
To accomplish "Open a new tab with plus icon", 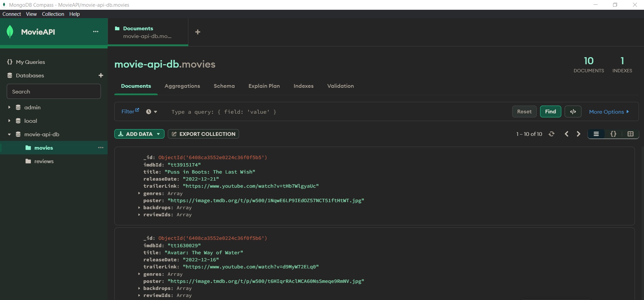I will 198,32.
